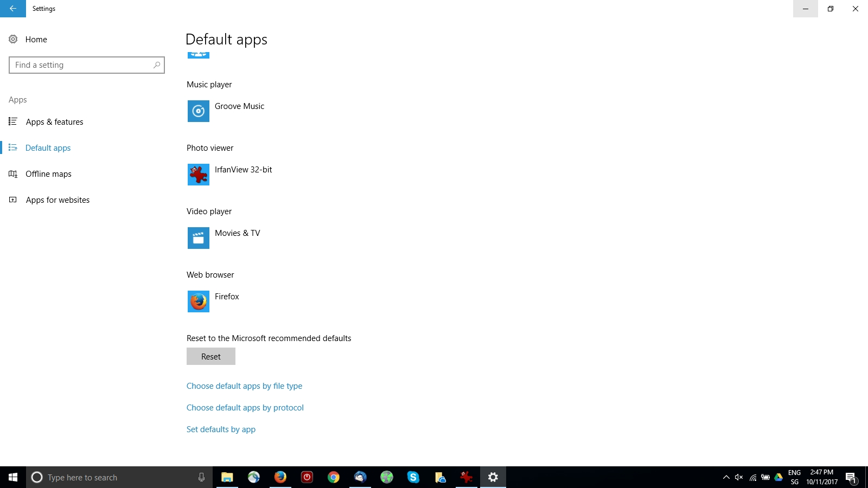Click Reset to Microsoft recommended defaults
The image size is (868, 488).
211,356
